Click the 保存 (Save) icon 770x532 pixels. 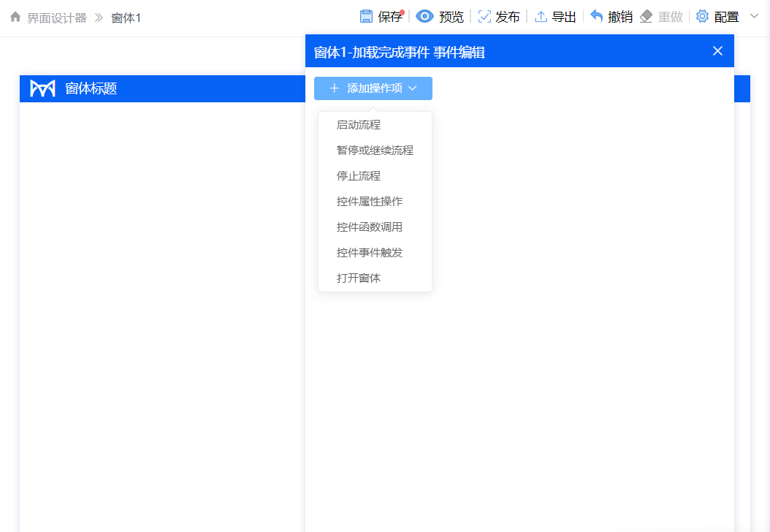[366, 15]
